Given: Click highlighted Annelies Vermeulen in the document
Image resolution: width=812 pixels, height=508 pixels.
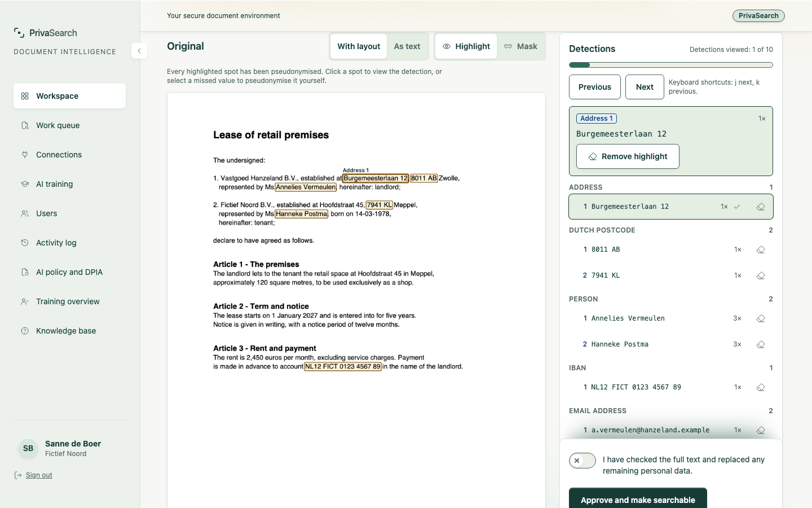Looking at the screenshot, I should pos(306,187).
